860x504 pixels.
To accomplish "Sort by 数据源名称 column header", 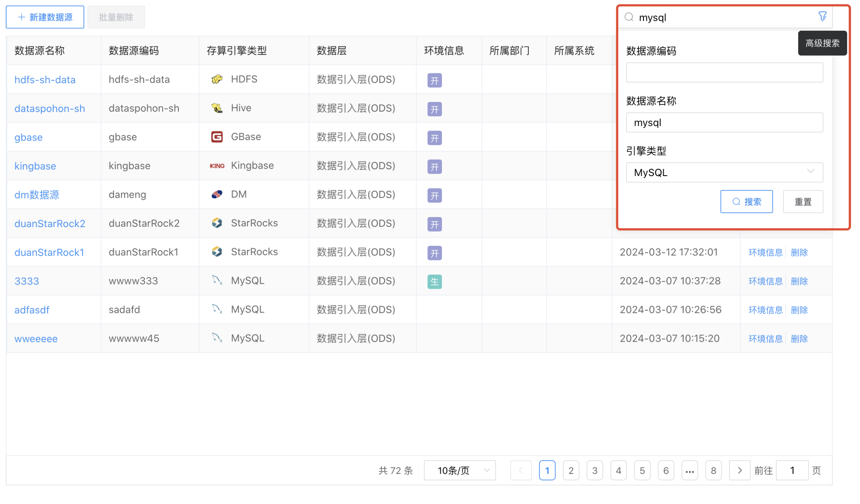I will pyautogui.click(x=39, y=50).
